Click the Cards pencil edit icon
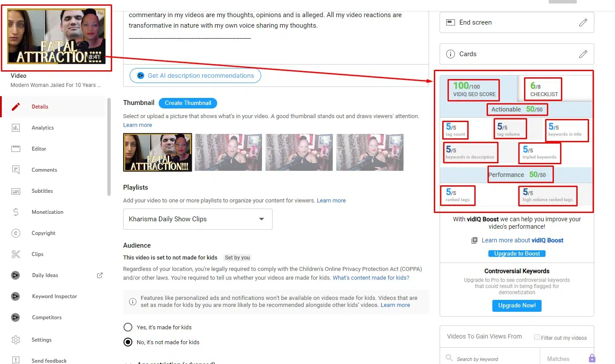Viewport: 615px width, 364px height. point(583,54)
